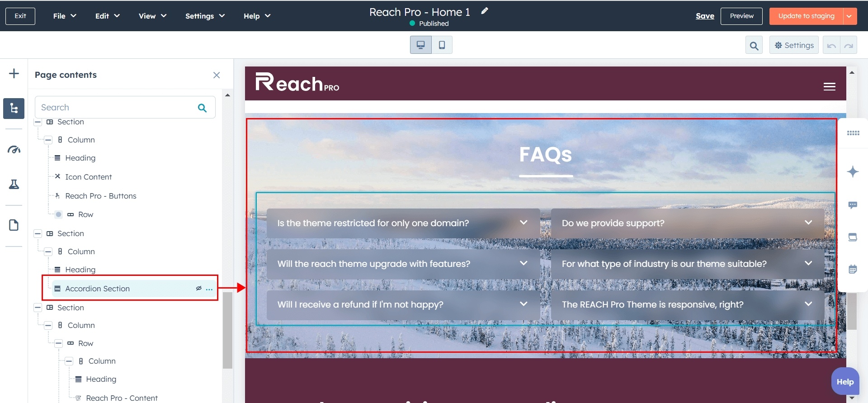Open the Help menu in top bar

(257, 16)
